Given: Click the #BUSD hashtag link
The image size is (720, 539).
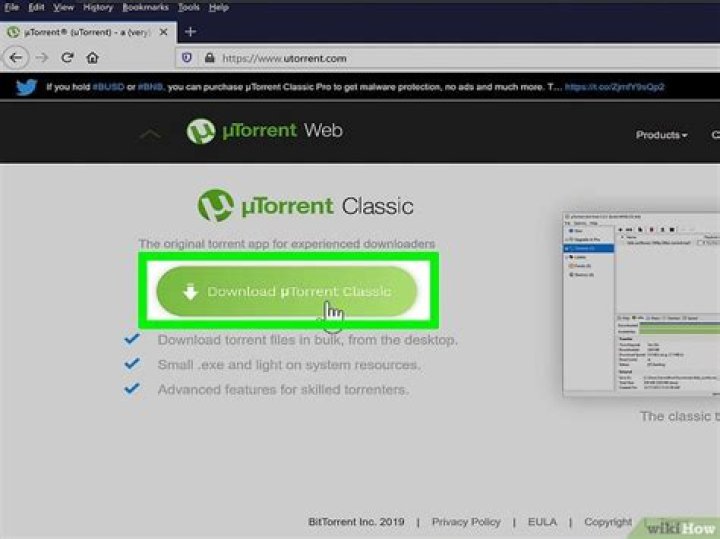Looking at the screenshot, I should coord(107,87).
